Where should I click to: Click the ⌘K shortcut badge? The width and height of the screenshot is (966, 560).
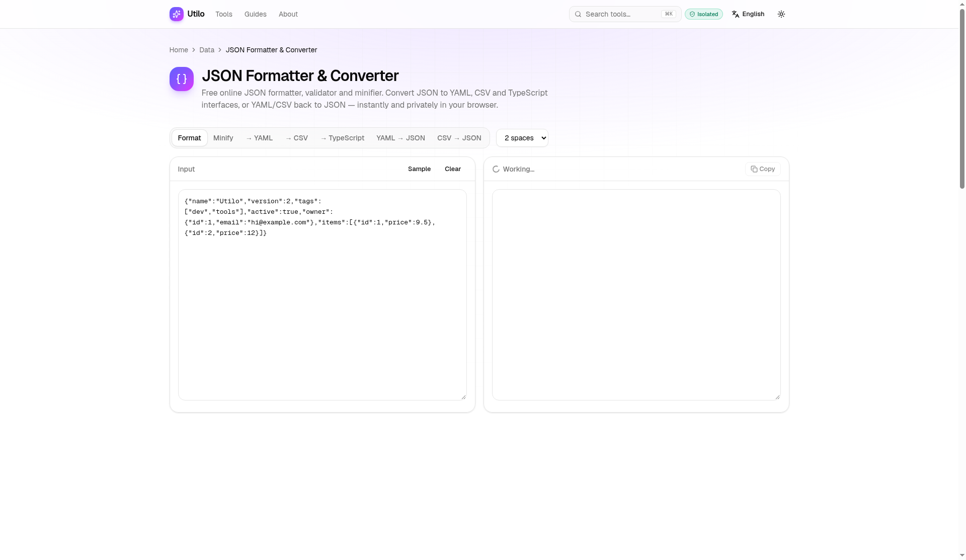pyautogui.click(x=669, y=14)
